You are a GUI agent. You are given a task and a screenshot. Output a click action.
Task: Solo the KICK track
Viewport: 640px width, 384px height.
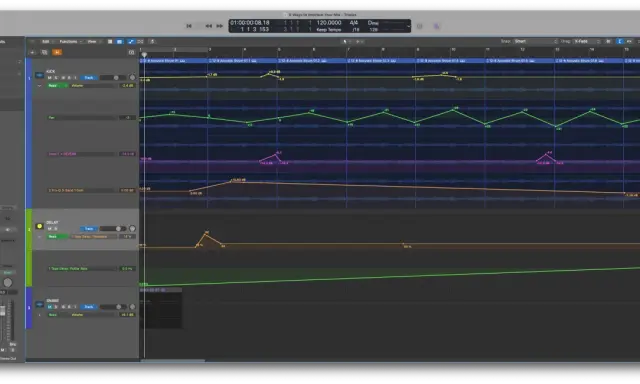[56, 78]
